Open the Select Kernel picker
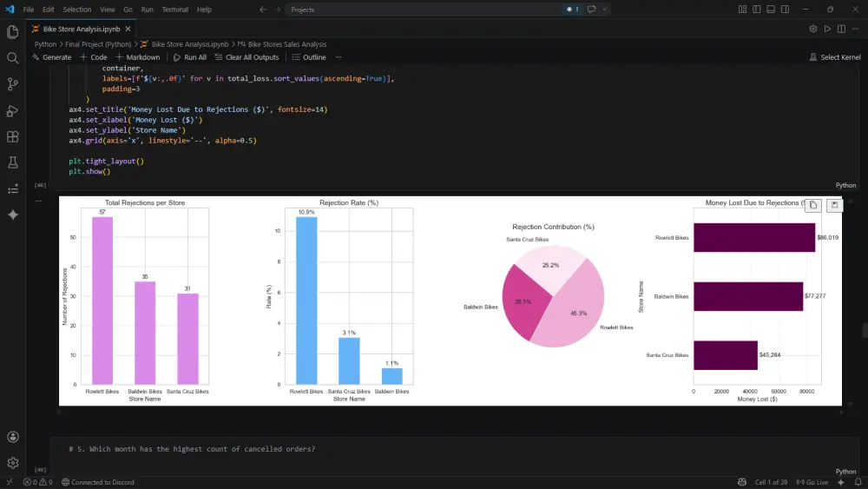This screenshot has height=489, width=868. (x=835, y=57)
